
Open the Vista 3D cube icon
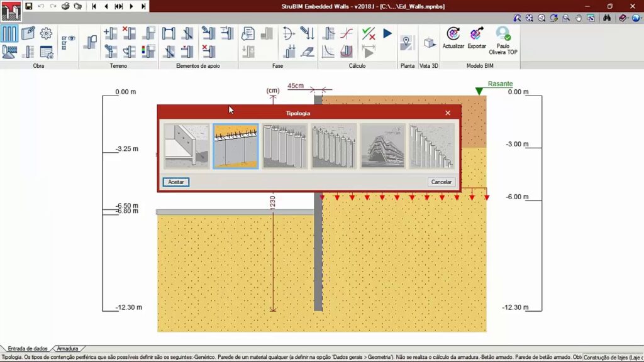429,43
